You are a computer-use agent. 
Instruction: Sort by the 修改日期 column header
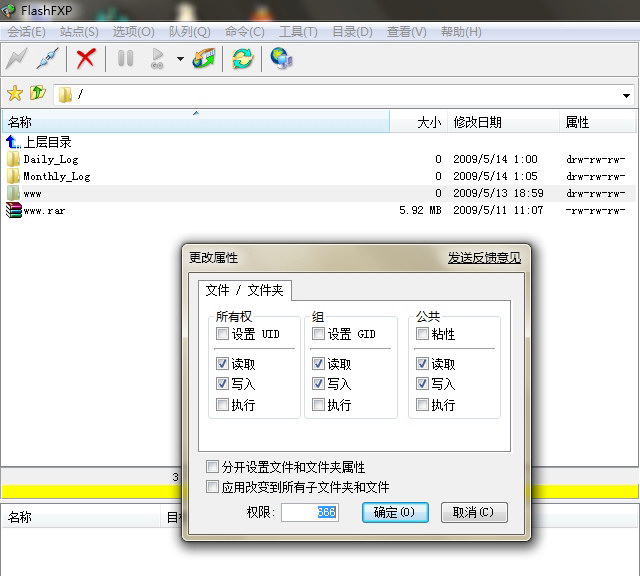point(503,122)
